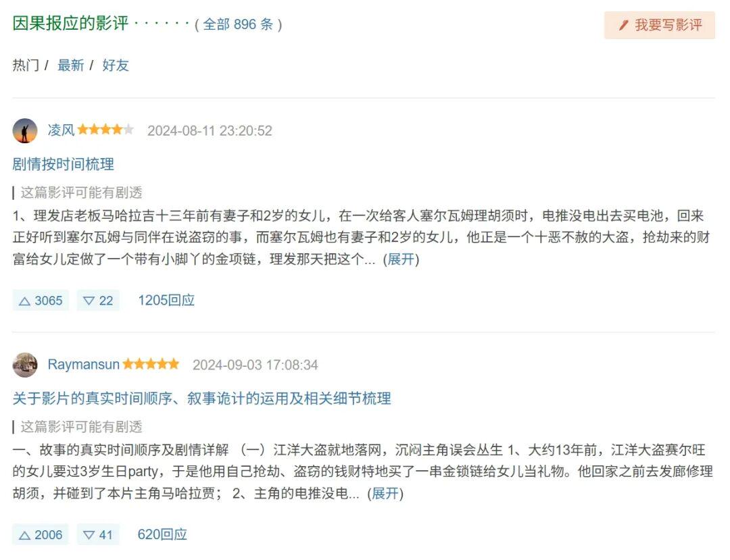Image resolution: width=730 pixels, height=560 pixels.
Task: Switch to the 最新 reviews tab
Action: pos(70,66)
